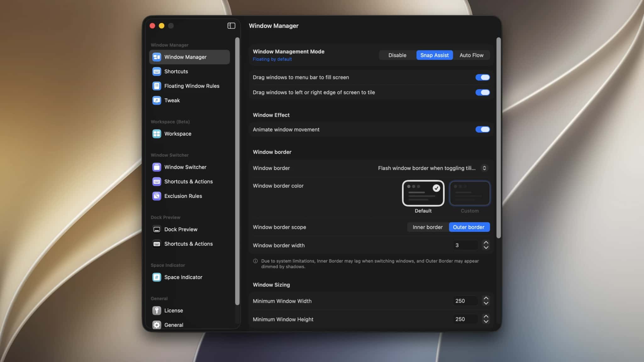The width and height of the screenshot is (644, 362).
Task: Switch mode to Auto Flow
Action: coord(471,55)
